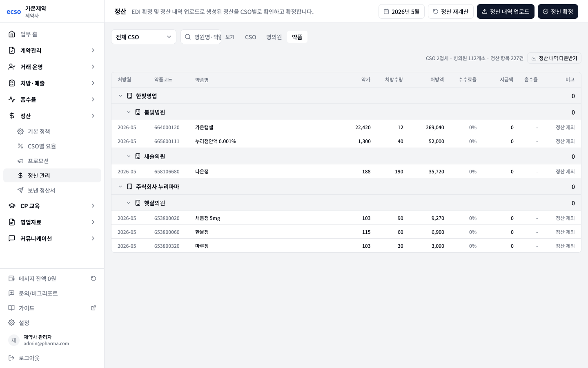Click the 메시지 잔액 wallet icon

[x=11, y=278]
